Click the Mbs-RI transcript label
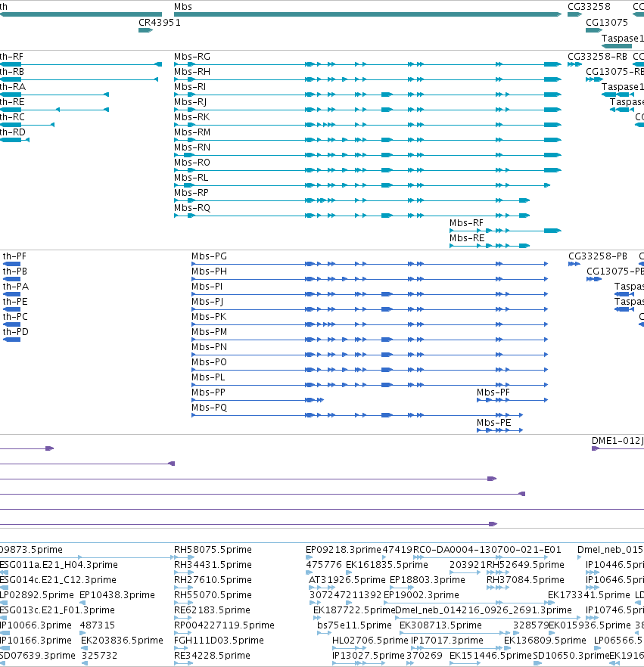This screenshot has height=667, width=644. click(190, 87)
